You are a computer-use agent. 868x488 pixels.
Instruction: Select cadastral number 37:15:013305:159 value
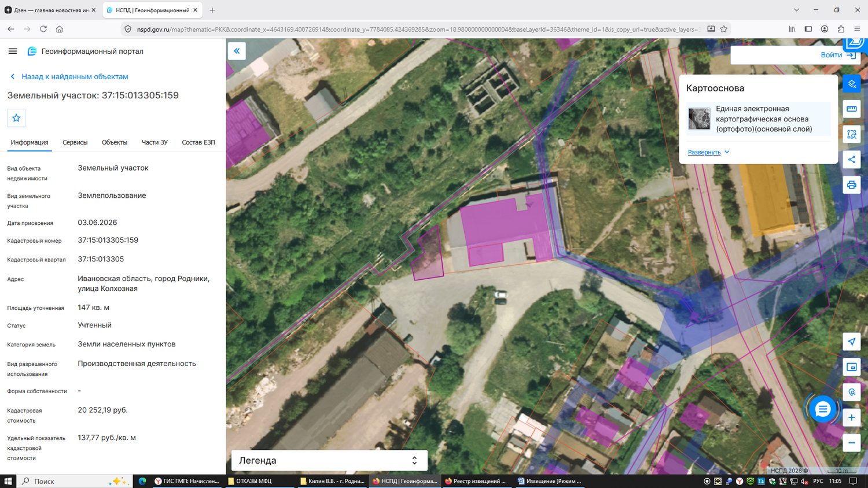(x=108, y=240)
